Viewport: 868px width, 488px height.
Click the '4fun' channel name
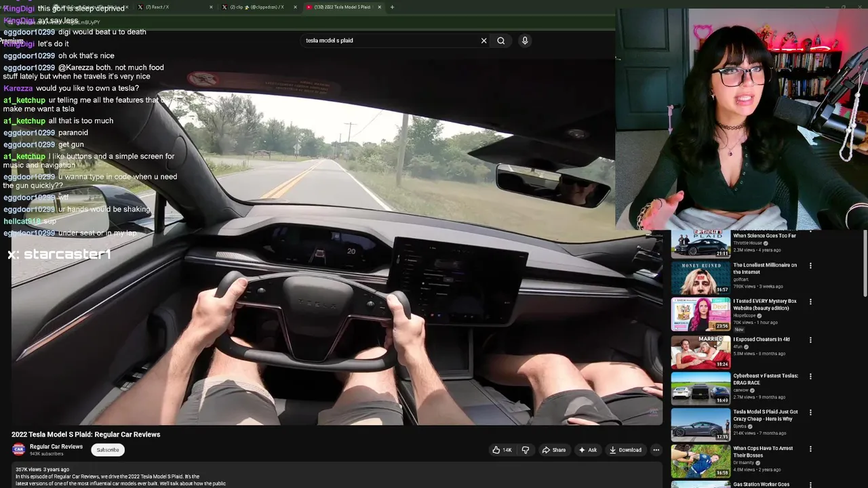pyautogui.click(x=738, y=346)
